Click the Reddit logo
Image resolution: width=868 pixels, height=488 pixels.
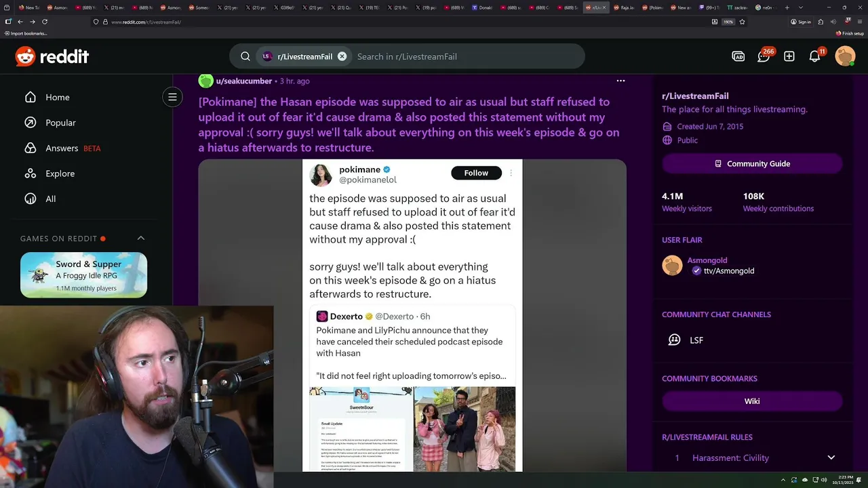pos(52,56)
